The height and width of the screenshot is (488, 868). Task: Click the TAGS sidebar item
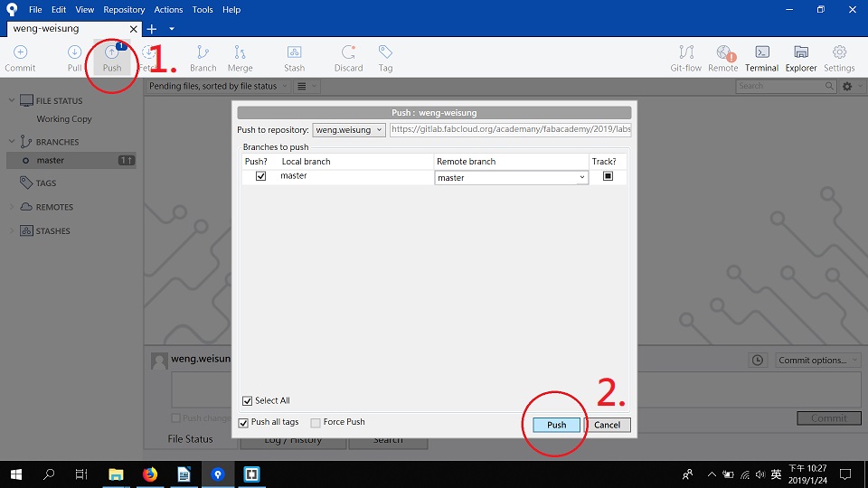[46, 183]
